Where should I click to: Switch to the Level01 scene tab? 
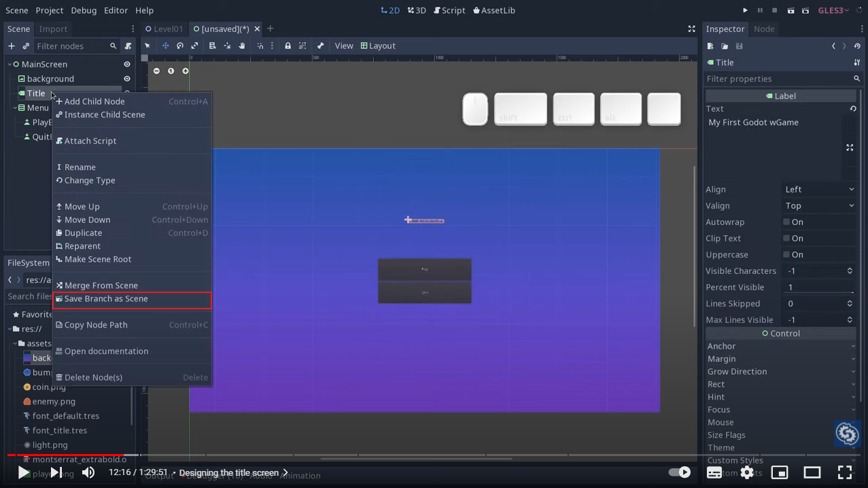click(x=164, y=29)
